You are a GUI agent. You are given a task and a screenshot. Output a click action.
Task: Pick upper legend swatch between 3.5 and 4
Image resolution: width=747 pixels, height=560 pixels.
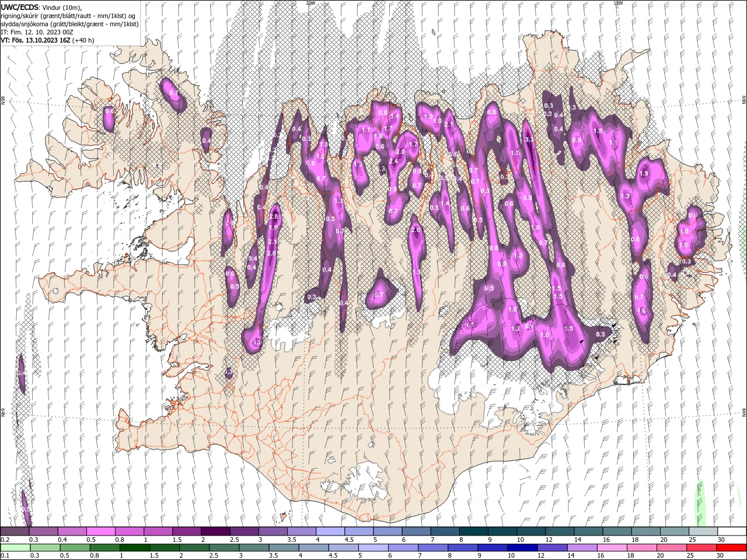(x=301, y=531)
